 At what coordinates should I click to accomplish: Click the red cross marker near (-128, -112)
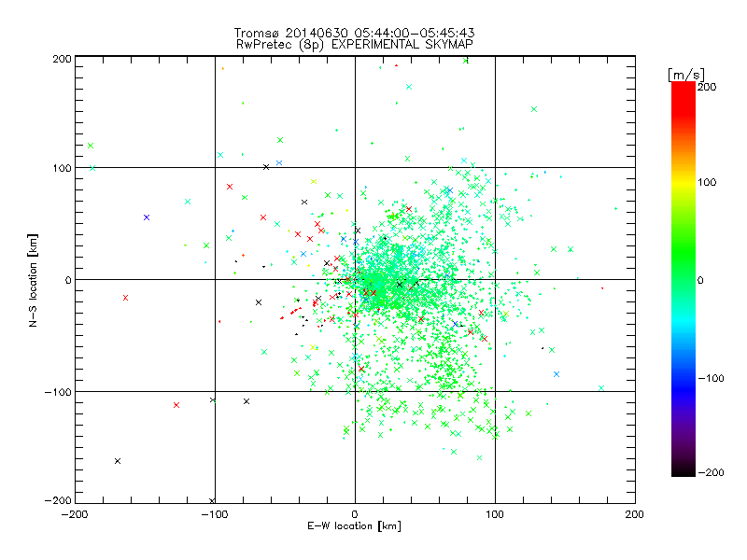176,405
